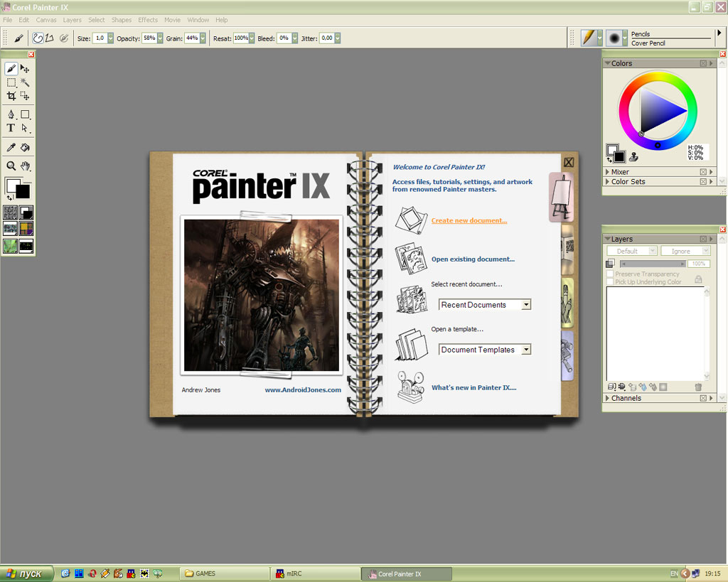Expand the Color Sets palette
728x582 pixels.
tap(607, 181)
